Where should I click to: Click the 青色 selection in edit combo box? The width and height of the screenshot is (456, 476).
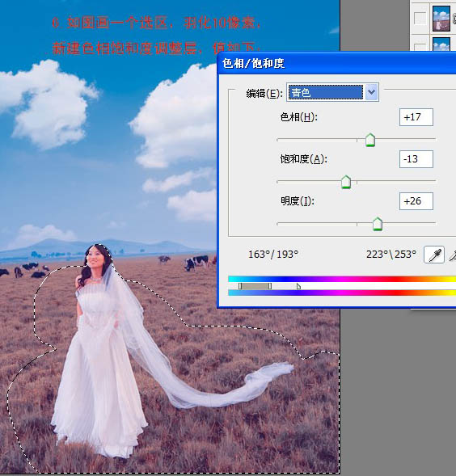[x=325, y=92]
